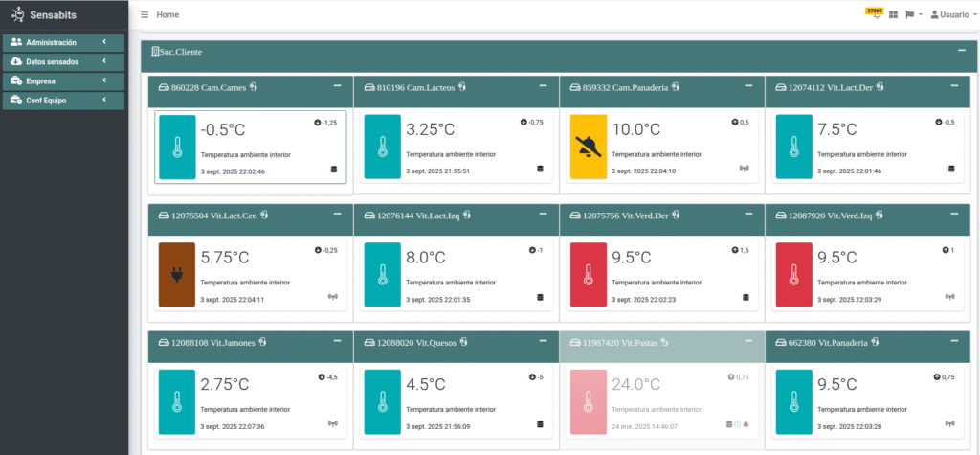This screenshot has height=455, width=980.
Task: Click the power plug icon on Vit.Lact.Cen
Action: (177, 275)
